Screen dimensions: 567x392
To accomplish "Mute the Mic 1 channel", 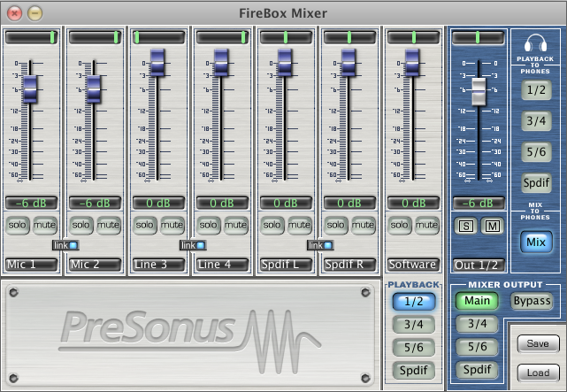I will coord(45,226).
